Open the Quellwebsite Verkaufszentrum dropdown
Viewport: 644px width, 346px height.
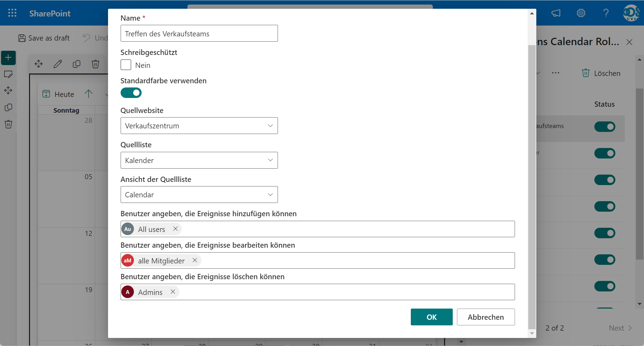[x=199, y=126]
